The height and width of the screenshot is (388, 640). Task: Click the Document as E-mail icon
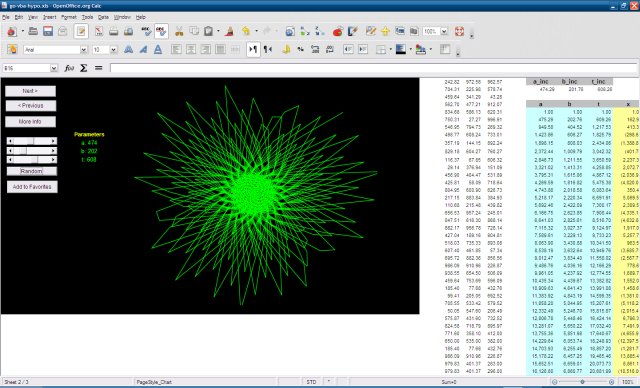(62, 31)
